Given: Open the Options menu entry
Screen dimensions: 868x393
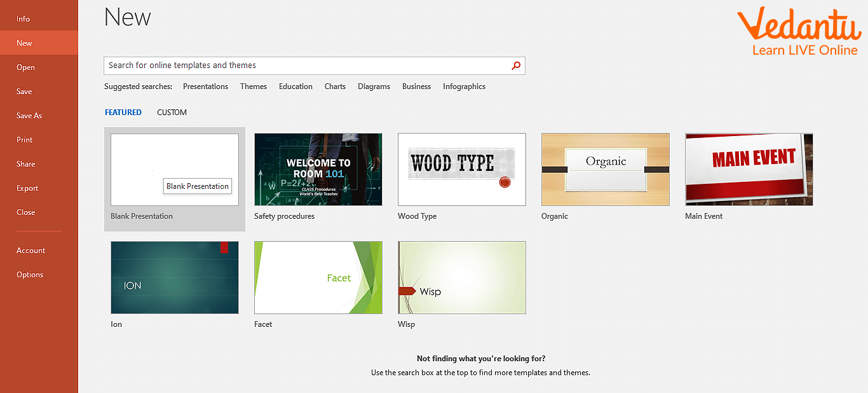Looking at the screenshot, I should (x=30, y=275).
